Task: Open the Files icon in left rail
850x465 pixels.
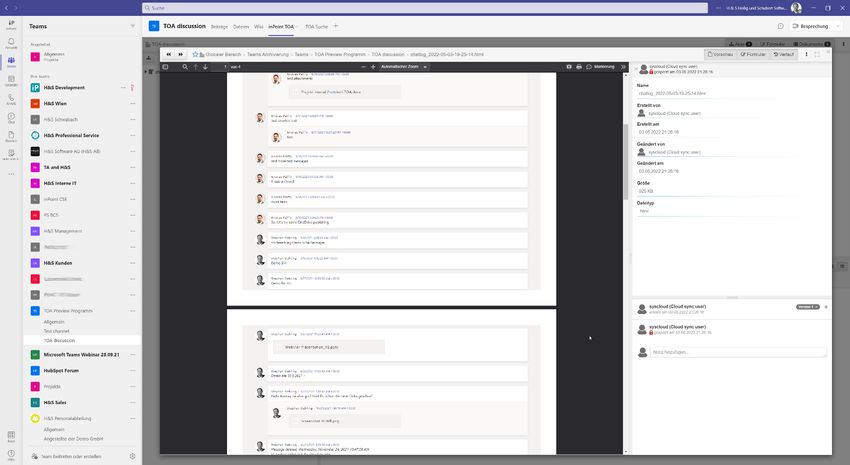Action: click(11, 136)
